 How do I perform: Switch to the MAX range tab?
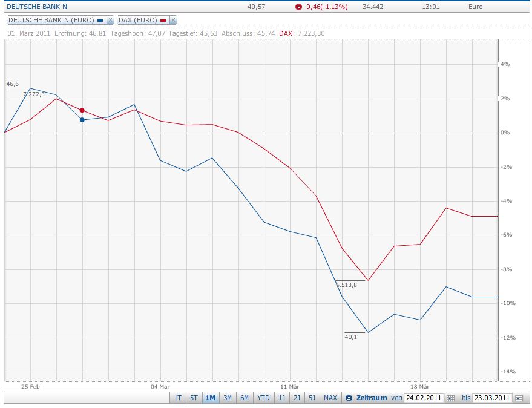coord(330,398)
